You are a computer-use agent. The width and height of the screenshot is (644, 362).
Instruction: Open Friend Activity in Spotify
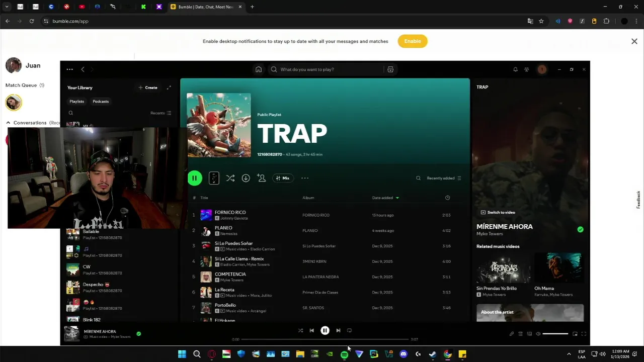click(527, 69)
